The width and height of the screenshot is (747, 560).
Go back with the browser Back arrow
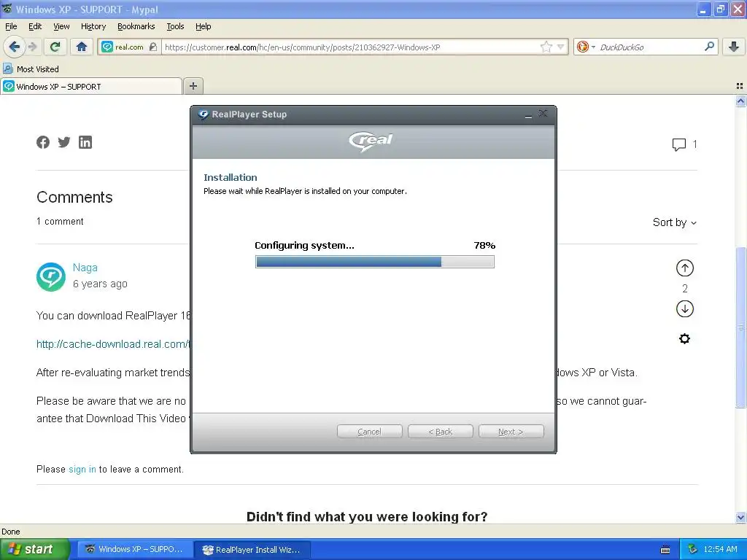(15, 47)
